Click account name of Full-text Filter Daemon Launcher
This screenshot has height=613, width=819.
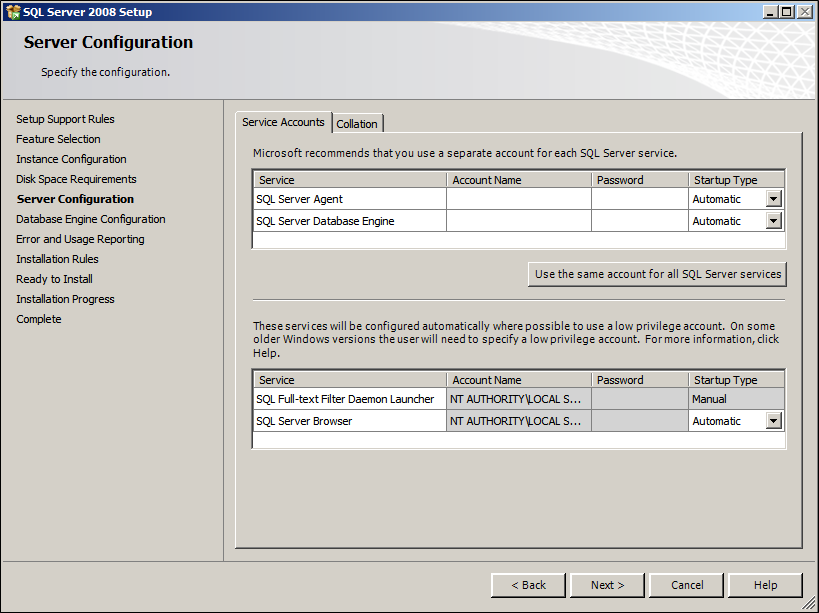[519, 399]
